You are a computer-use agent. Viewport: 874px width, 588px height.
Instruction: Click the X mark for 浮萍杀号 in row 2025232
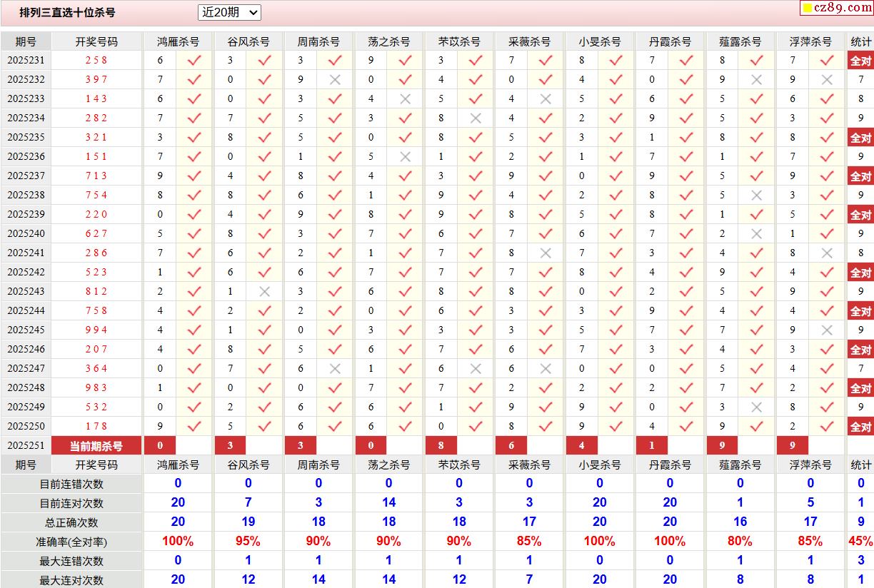point(827,80)
